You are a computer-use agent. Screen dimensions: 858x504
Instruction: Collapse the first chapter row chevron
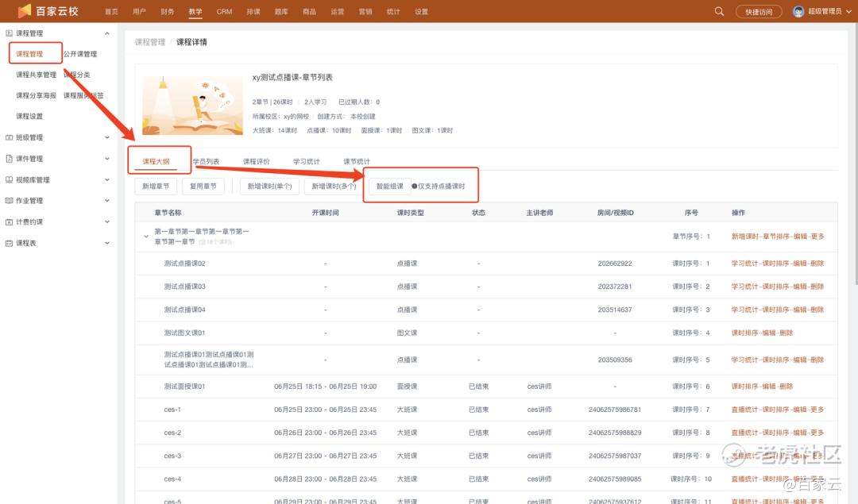[x=146, y=237]
